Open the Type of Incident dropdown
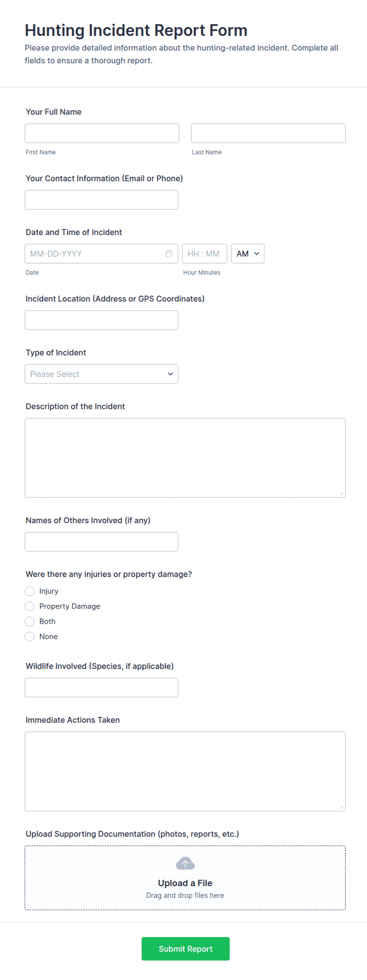Screen dimensions: 367x980 101,374
